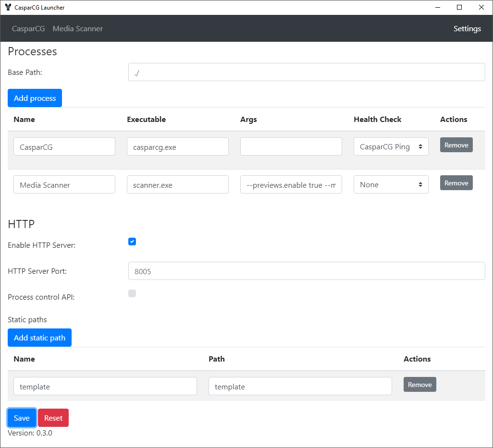Open the CasparCG tab in navbar
Image resolution: width=493 pixels, height=448 pixels.
[x=28, y=29]
